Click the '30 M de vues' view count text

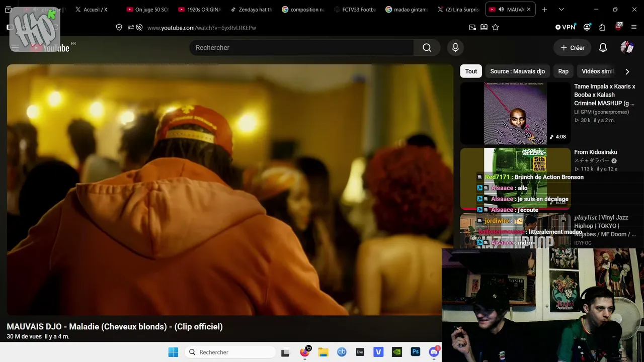[x=24, y=336]
